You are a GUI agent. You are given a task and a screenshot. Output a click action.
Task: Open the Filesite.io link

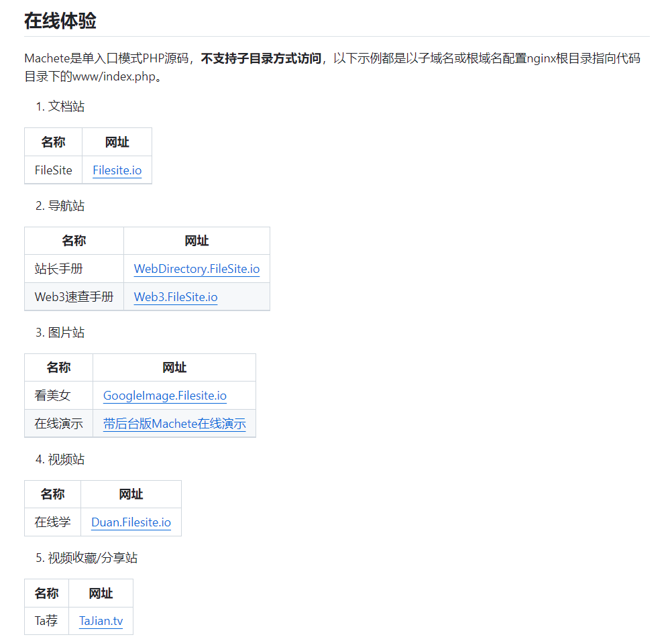point(117,170)
